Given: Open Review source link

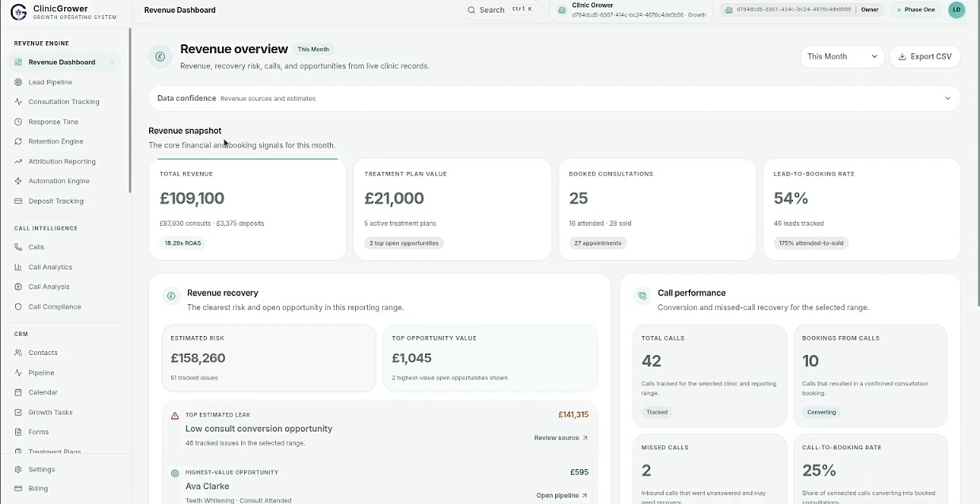Looking at the screenshot, I should (x=561, y=437).
